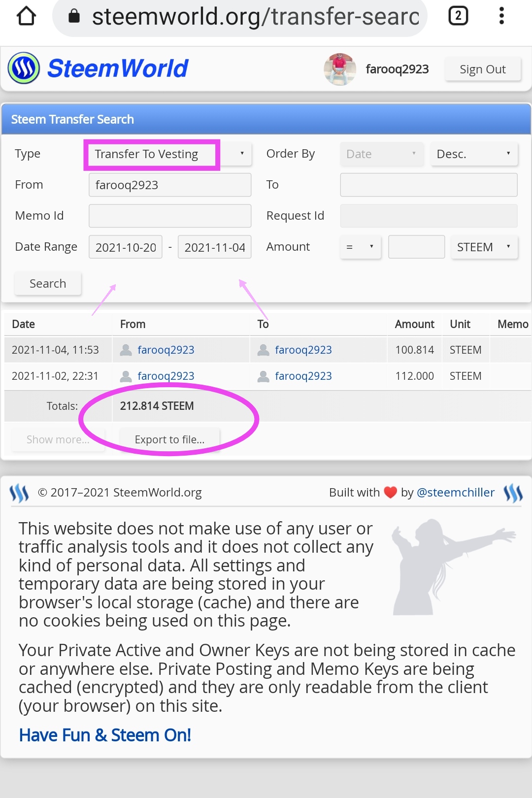Select the date cell 2021-11-02, 22:31
This screenshot has height=798, width=532.
point(55,376)
